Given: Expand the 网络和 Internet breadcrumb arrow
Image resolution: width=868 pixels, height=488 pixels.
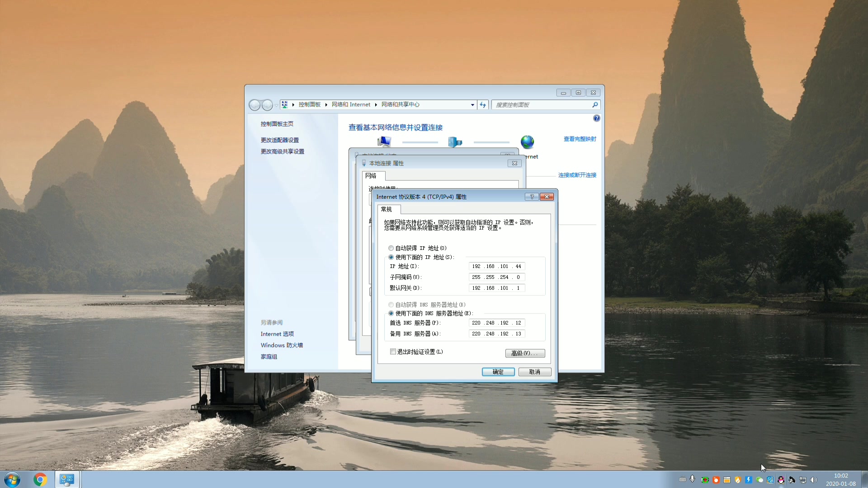Looking at the screenshot, I should (376, 105).
